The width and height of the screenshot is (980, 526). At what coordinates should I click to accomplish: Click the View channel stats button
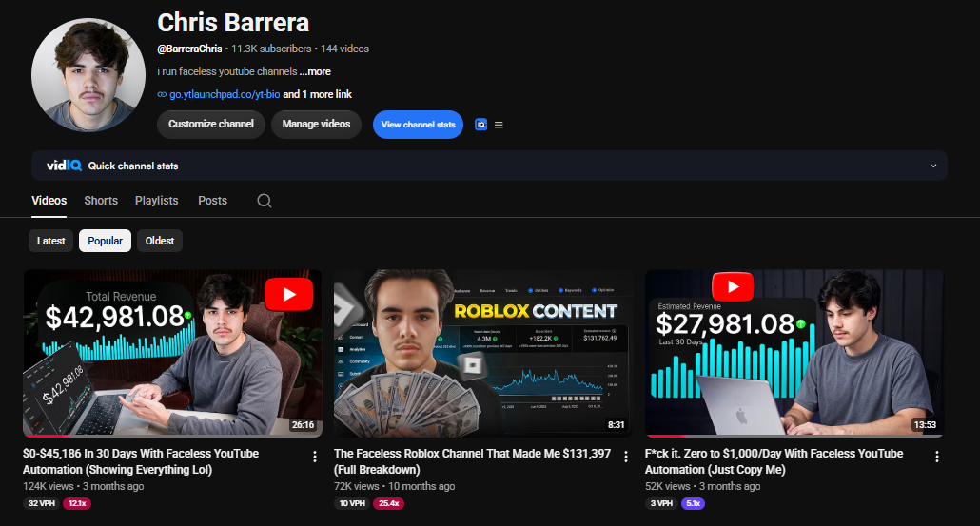click(x=418, y=125)
